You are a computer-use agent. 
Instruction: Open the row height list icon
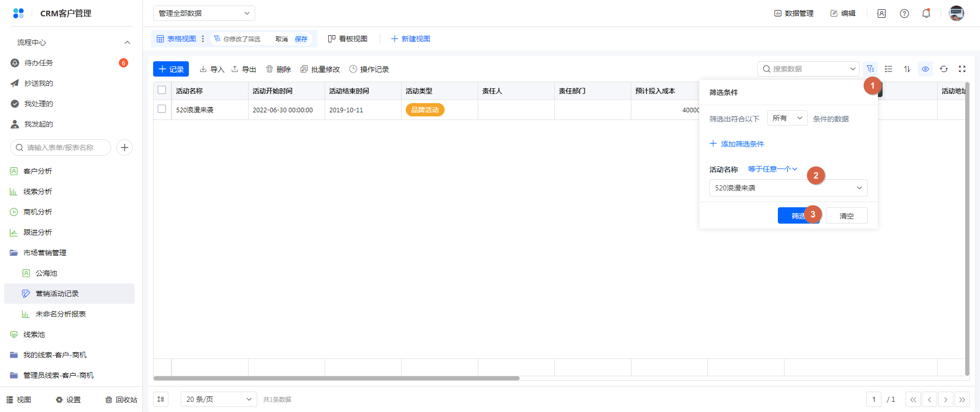click(x=889, y=69)
